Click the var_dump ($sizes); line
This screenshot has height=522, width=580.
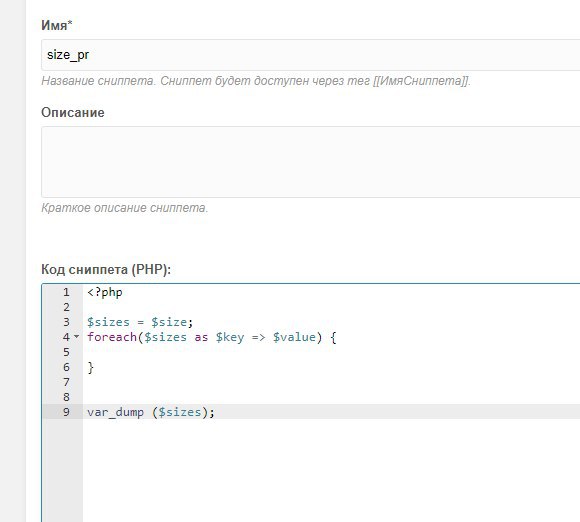[151, 412]
